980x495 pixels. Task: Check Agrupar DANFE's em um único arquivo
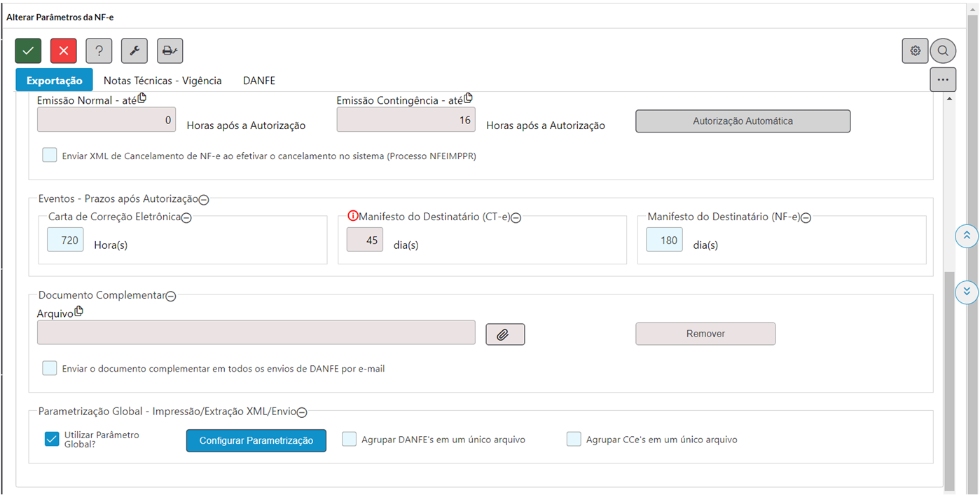point(350,440)
